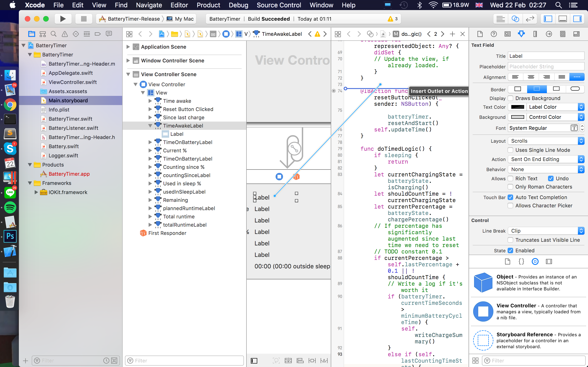Open the Source Control menu

click(x=279, y=5)
